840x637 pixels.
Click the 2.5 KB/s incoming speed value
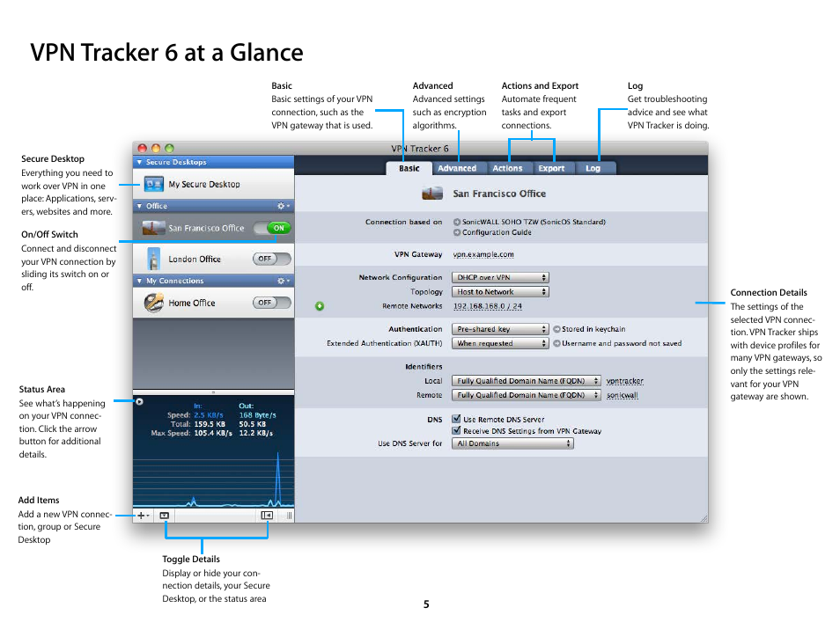point(209,415)
